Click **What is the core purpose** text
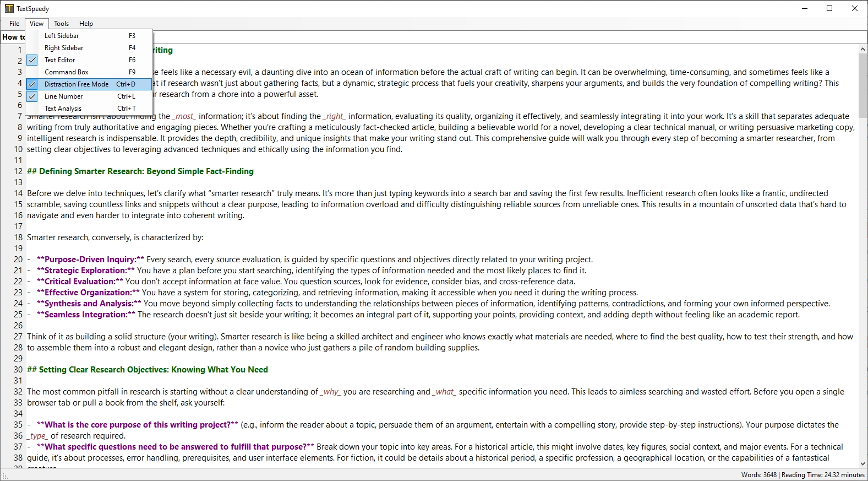 coord(138,425)
